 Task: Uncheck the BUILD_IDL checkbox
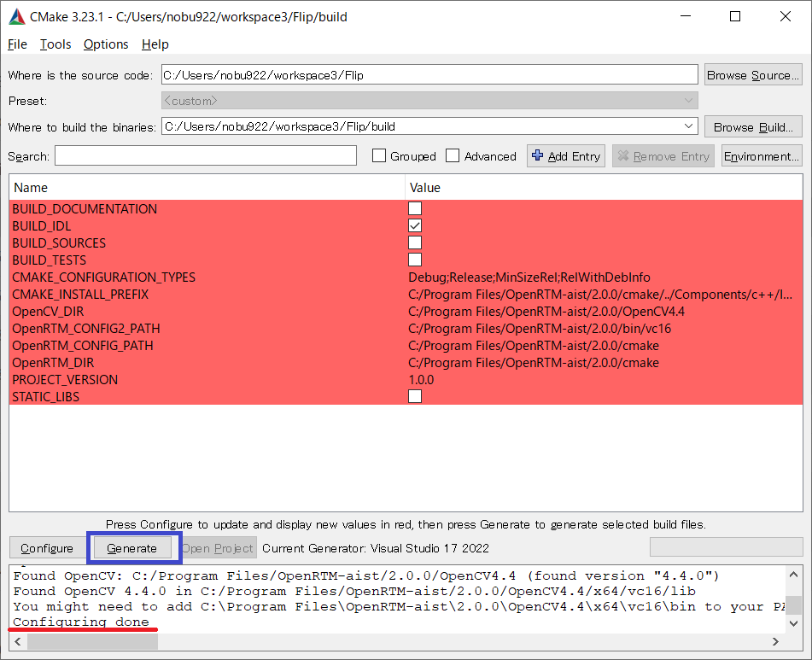[x=415, y=225]
